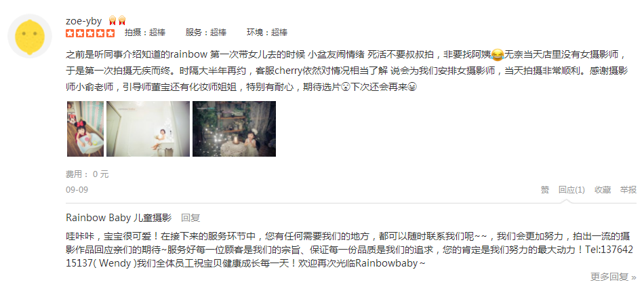Click the small triangle pointer under 回应
644x291 pixels.
[x=566, y=201]
